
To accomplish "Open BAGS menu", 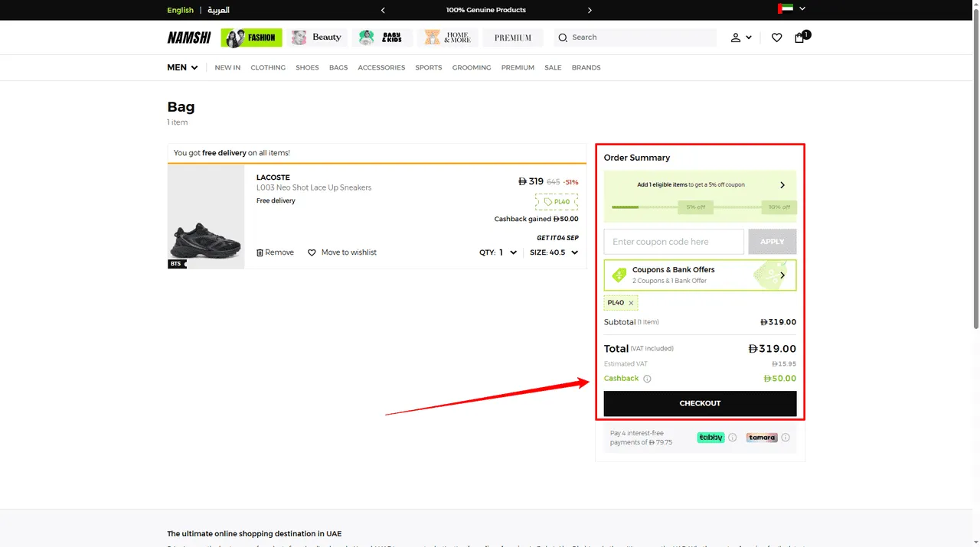I will pyautogui.click(x=338, y=67).
